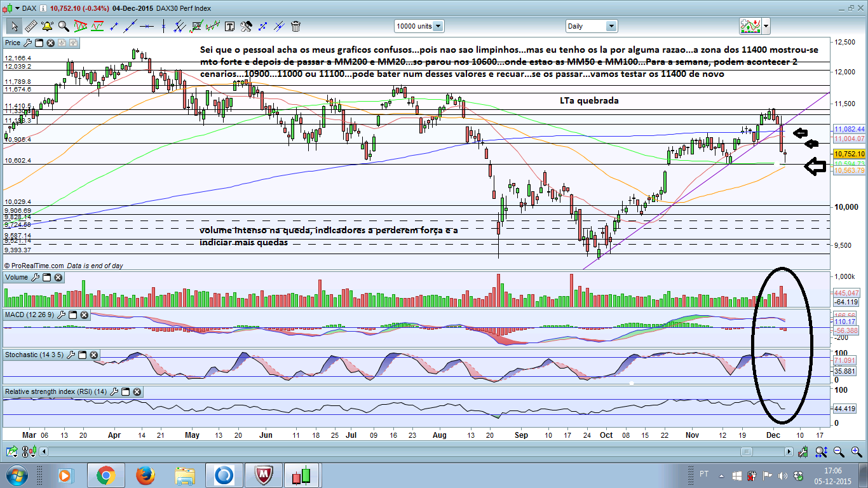Move Price panel up arrow icon
Screen dimensions: 868x488
coord(73,43)
